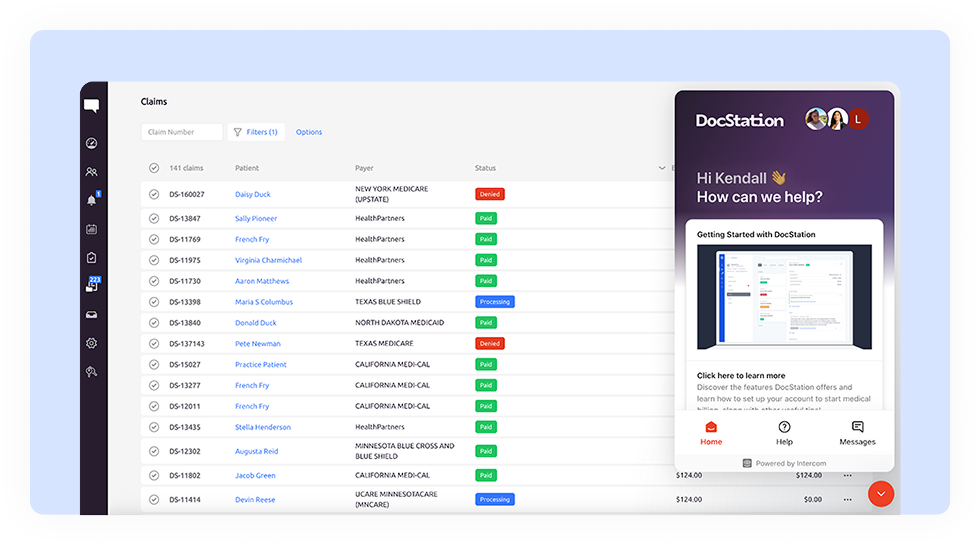
Task: Open patient Daisy Duck's profile link
Action: click(253, 194)
